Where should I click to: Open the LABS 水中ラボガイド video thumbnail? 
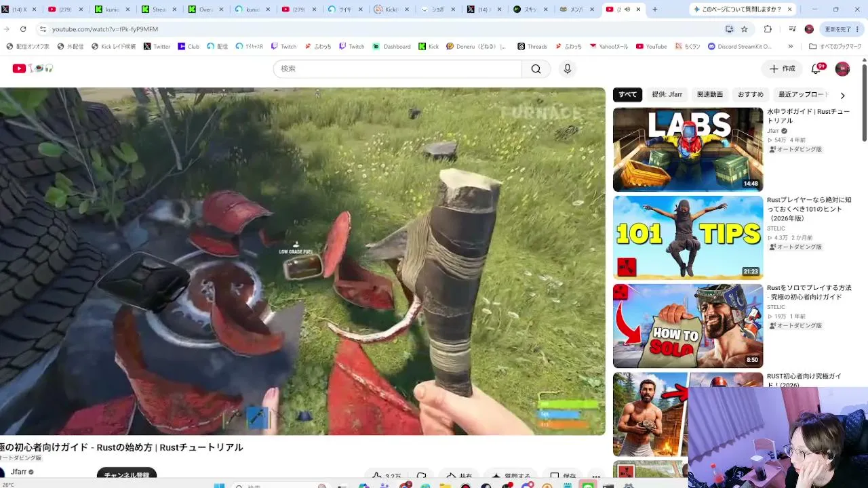click(x=688, y=150)
